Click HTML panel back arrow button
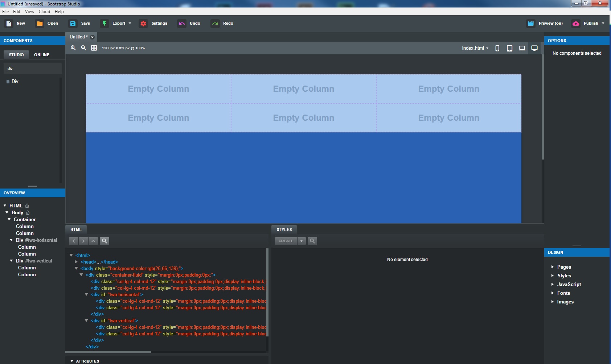Viewport: 611px width, 364px height. point(74,241)
